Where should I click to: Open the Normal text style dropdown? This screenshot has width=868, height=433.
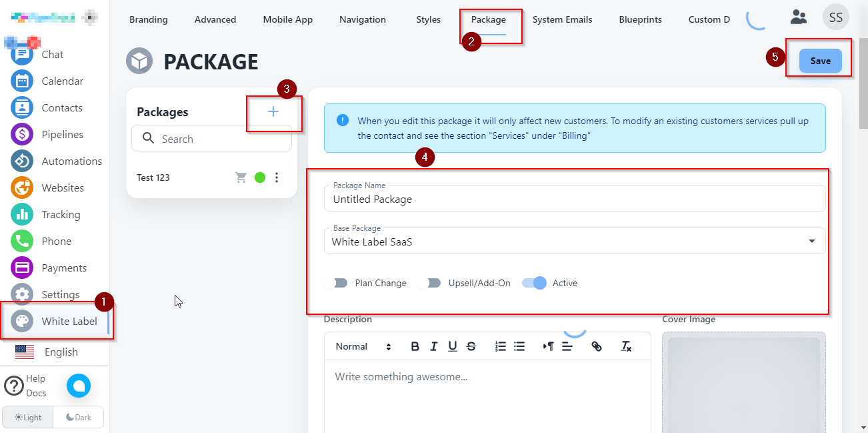pos(363,346)
